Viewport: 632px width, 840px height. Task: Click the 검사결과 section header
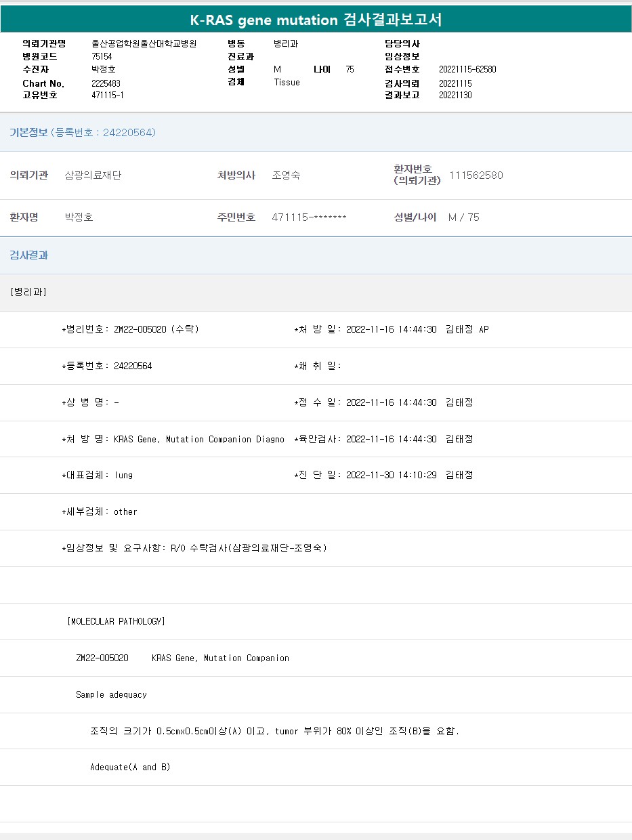[x=28, y=255]
